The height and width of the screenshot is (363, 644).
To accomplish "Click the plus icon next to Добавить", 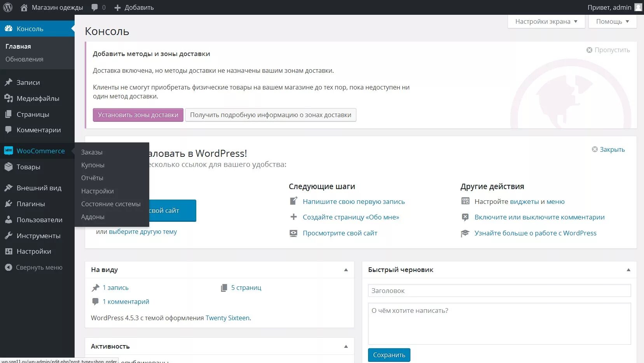I will pos(117,7).
